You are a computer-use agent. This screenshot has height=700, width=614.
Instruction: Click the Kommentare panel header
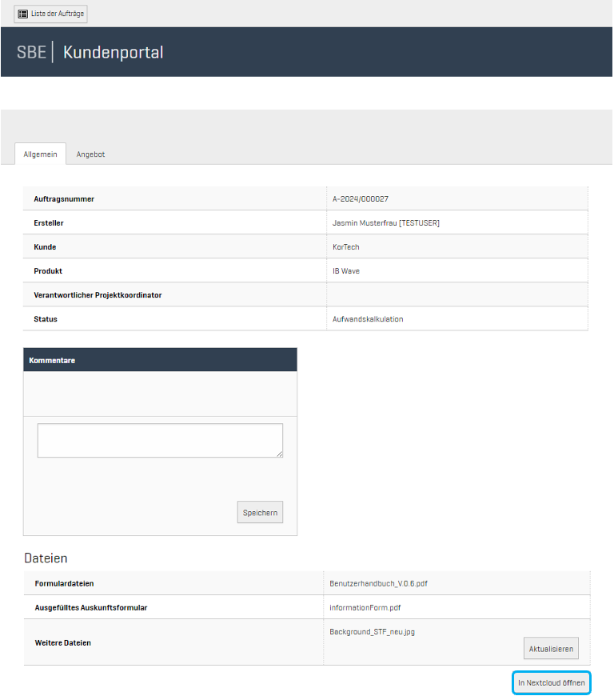(x=160, y=360)
